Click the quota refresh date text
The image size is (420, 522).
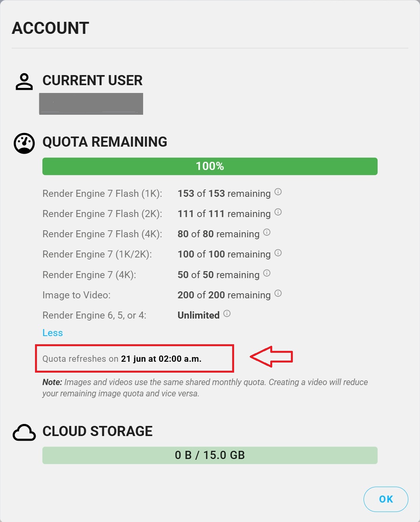122,359
